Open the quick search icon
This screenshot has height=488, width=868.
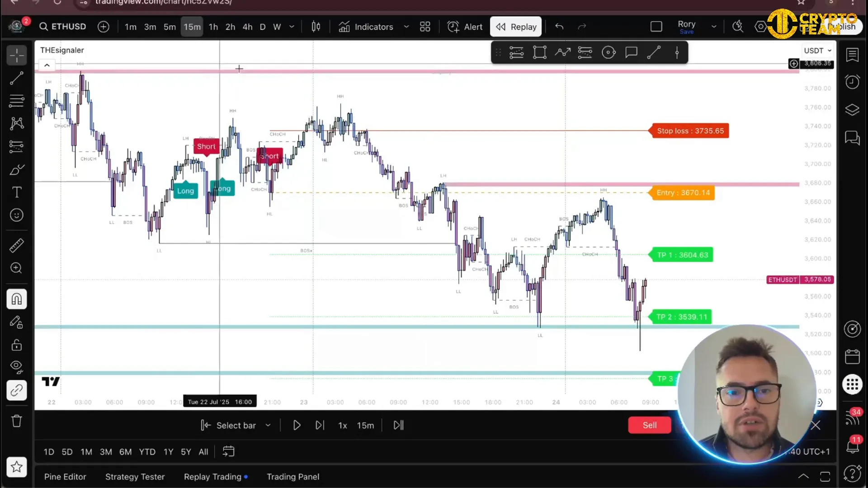click(x=738, y=27)
